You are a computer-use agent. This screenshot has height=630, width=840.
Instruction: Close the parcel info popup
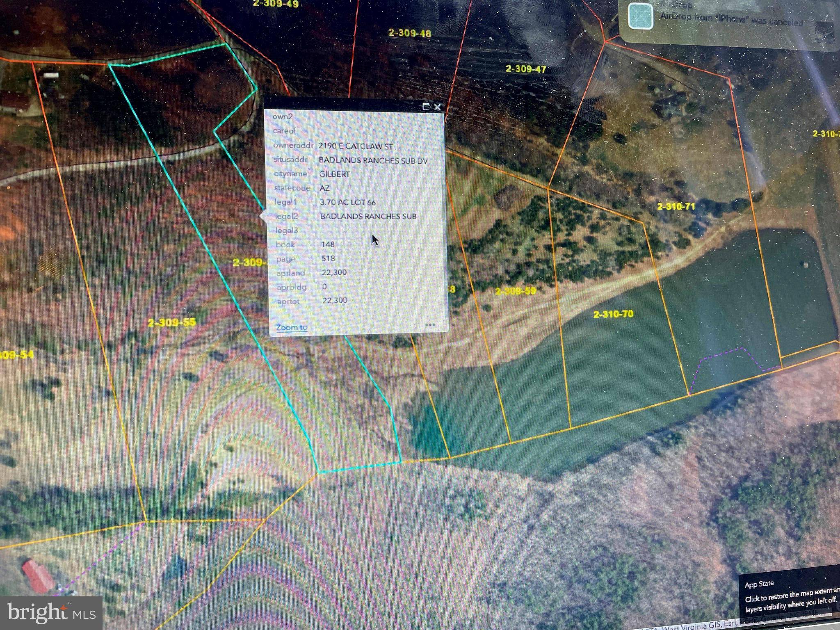(437, 107)
